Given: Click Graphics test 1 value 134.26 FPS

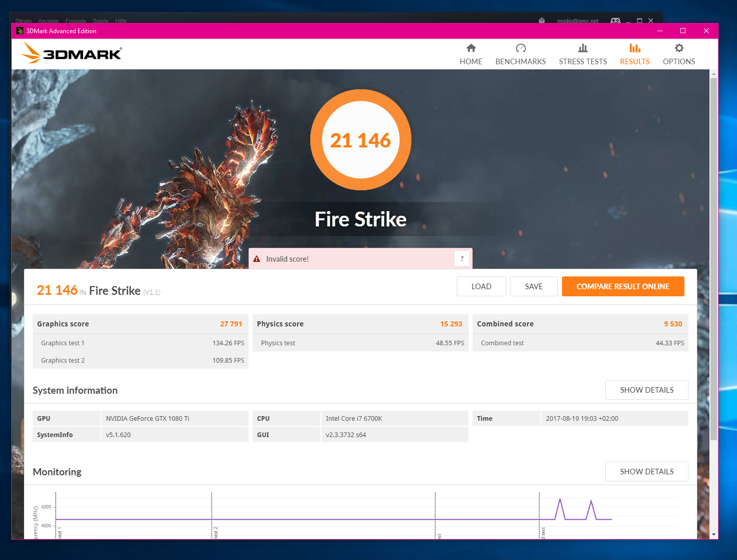Looking at the screenshot, I should (x=228, y=343).
